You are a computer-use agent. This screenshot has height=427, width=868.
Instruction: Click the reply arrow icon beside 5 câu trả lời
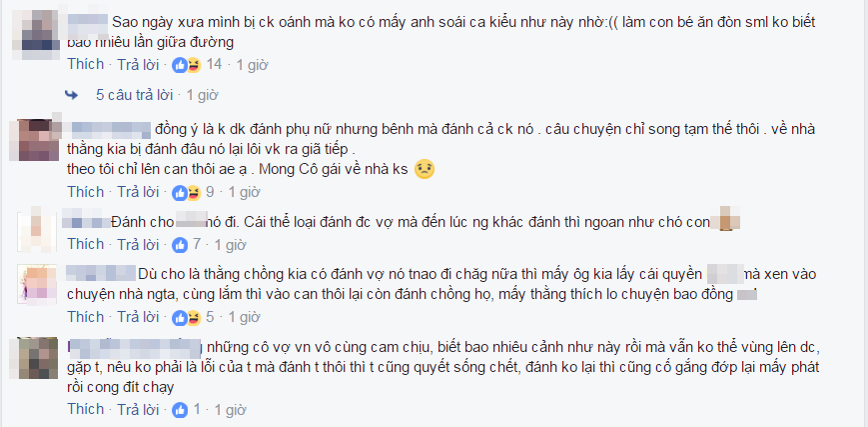71,95
